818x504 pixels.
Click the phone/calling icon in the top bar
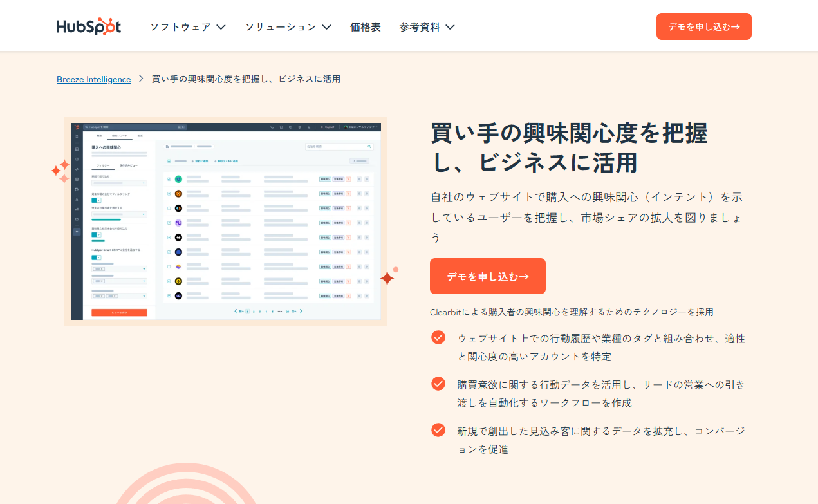[x=272, y=127]
